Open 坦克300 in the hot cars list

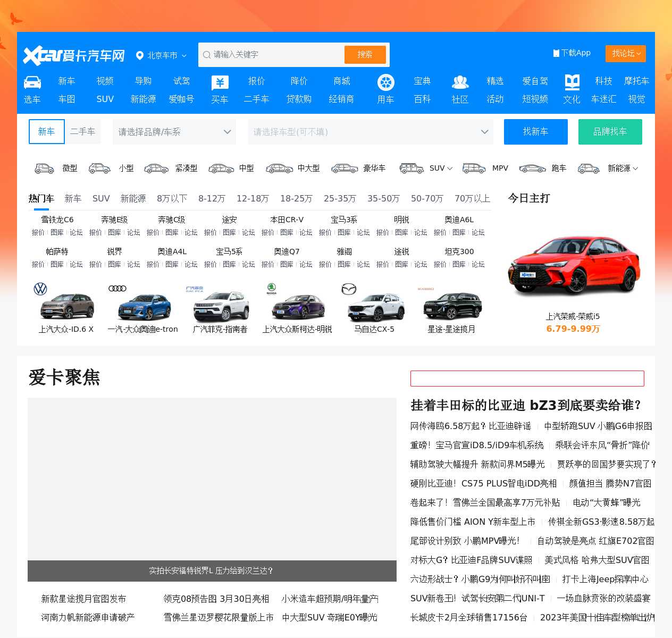pyautogui.click(x=459, y=251)
